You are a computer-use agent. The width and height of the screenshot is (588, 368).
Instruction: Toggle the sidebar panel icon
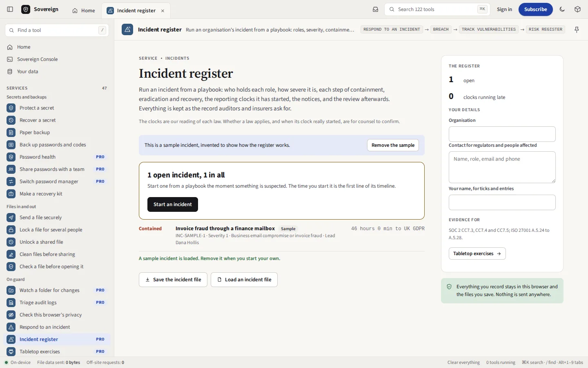(10, 9)
